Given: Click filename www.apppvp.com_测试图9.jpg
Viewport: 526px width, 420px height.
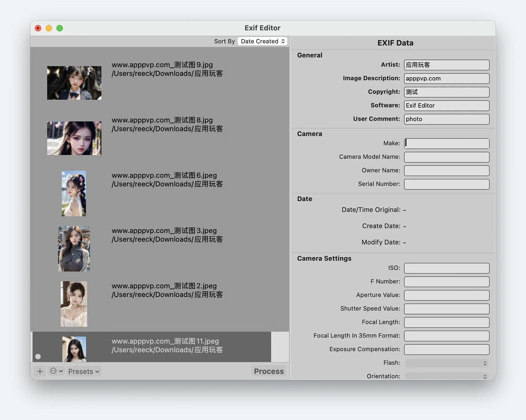Looking at the screenshot, I should tap(162, 65).
